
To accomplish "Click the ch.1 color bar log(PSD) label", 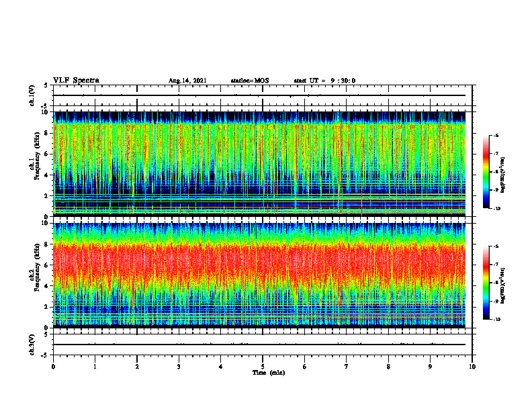I will pyautogui.click(x=503, y=175).
